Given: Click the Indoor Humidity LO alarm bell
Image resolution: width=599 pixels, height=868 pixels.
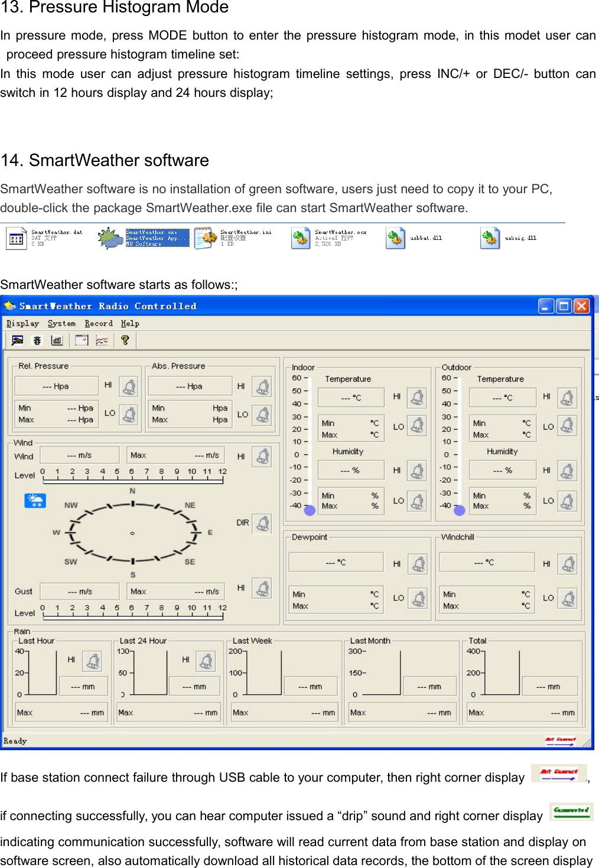Looking at the screenshot, I should [418, 502].
